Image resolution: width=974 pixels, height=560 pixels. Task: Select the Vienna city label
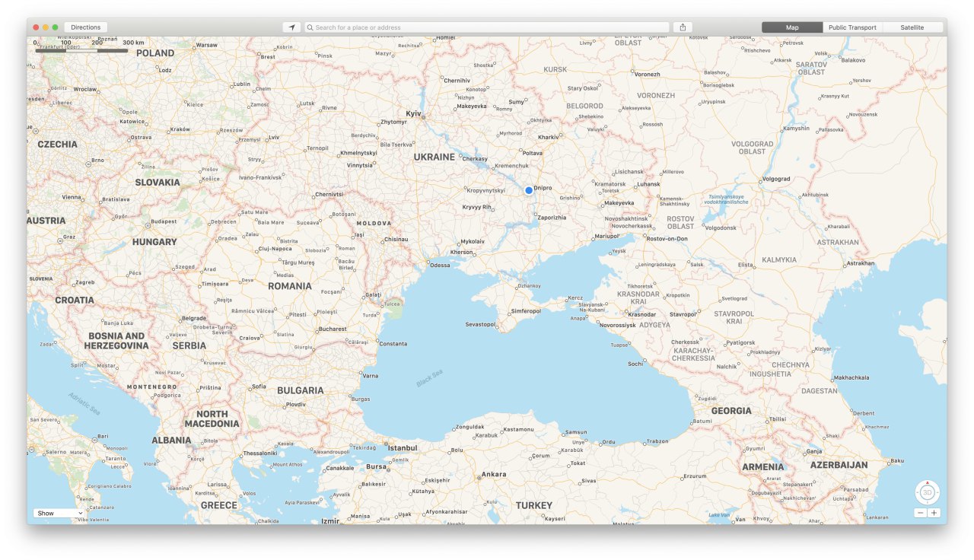click(72, 197)
